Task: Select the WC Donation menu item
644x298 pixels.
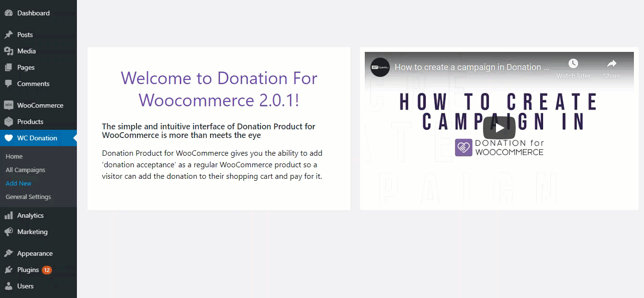Action: coord(38,138)
